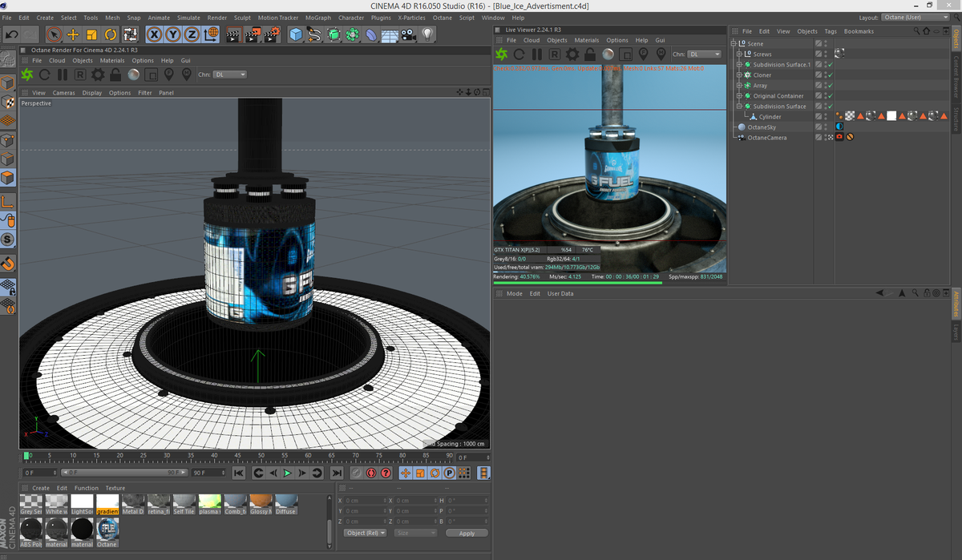Toggle Y axis lock
The image size is (962, 560).
click(173, 34)
